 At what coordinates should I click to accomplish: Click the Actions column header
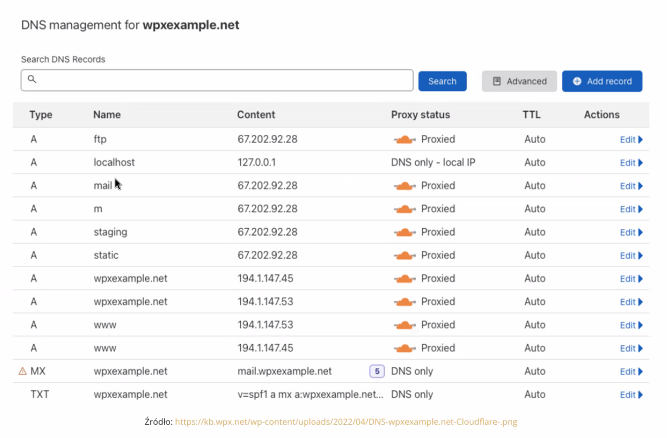601,115
